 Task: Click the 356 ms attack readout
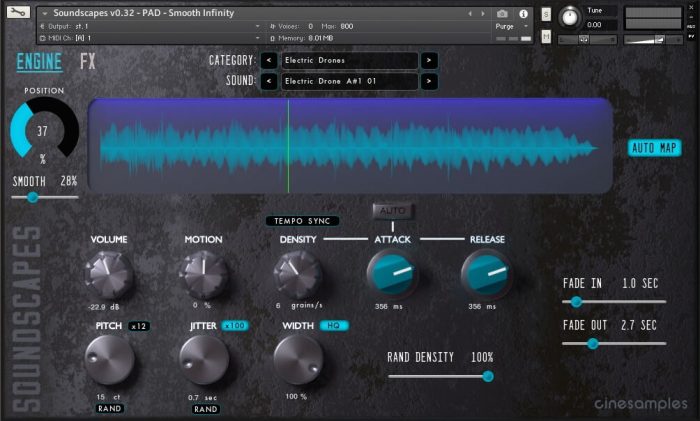point(388,307)
